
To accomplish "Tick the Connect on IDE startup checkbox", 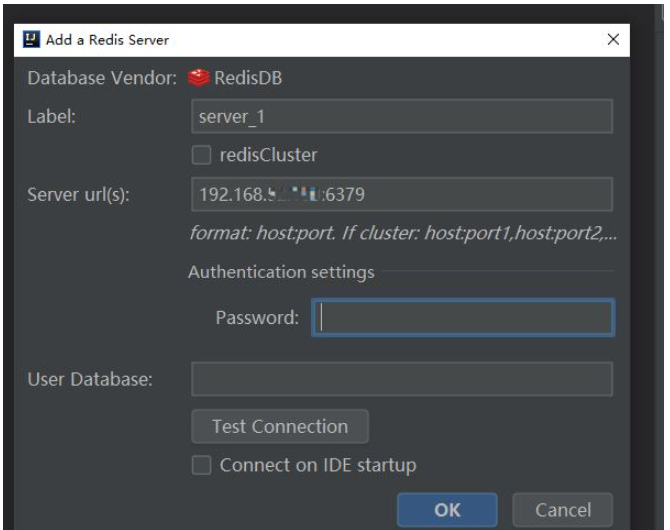I will tap(201, 465).
